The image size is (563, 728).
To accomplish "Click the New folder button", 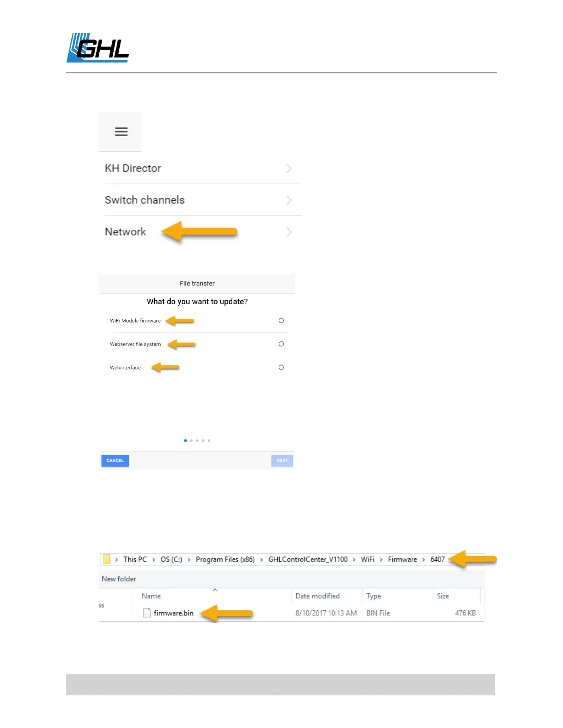I will 119,579.
